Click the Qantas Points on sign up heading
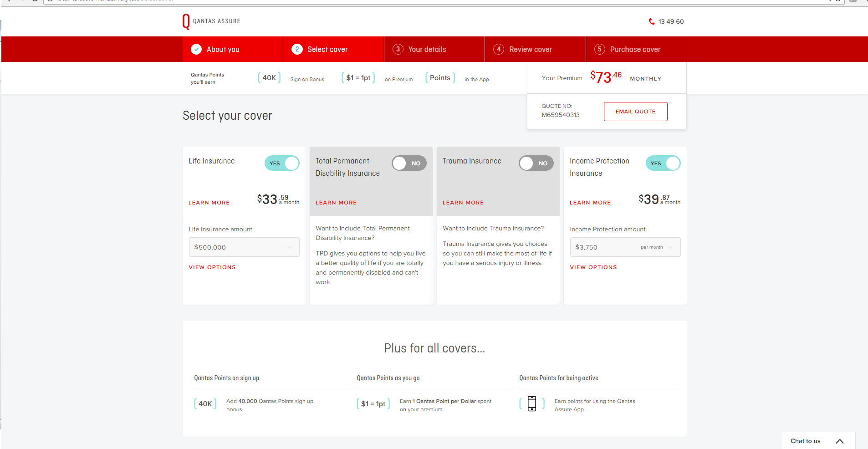 [227, 378]
